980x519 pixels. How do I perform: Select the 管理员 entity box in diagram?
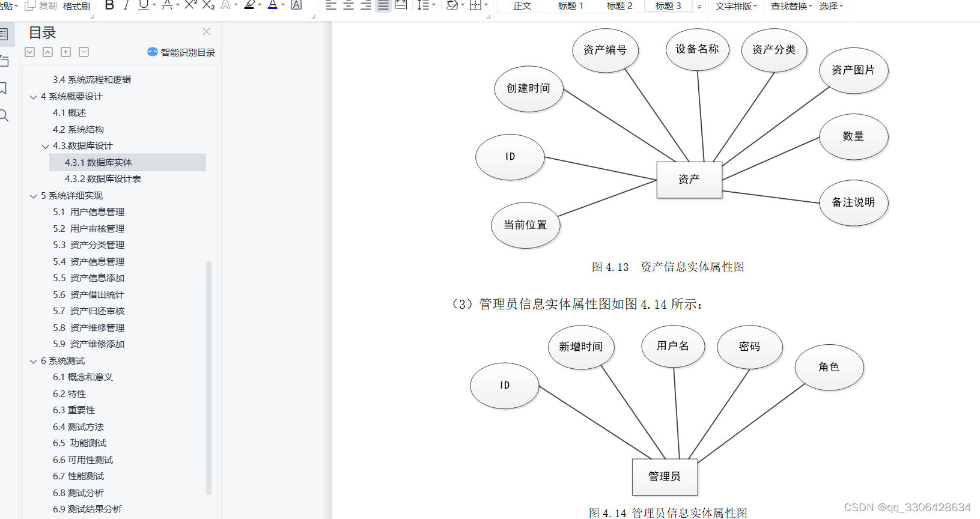[665, 477]
